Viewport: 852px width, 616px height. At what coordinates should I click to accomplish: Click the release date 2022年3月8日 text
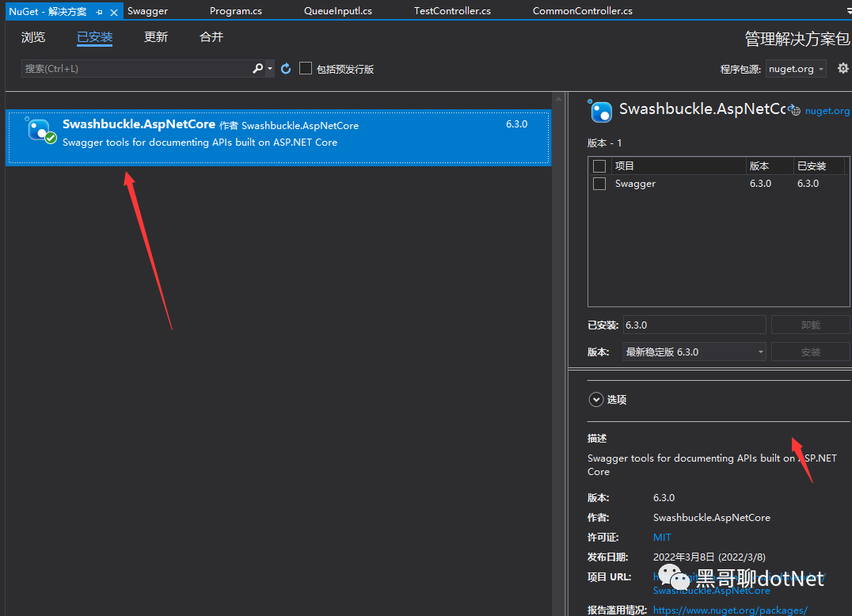tap(709, 557)
